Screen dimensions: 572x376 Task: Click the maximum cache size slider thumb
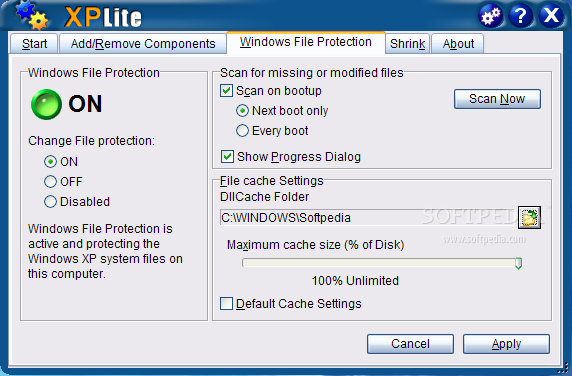[518, 263]
